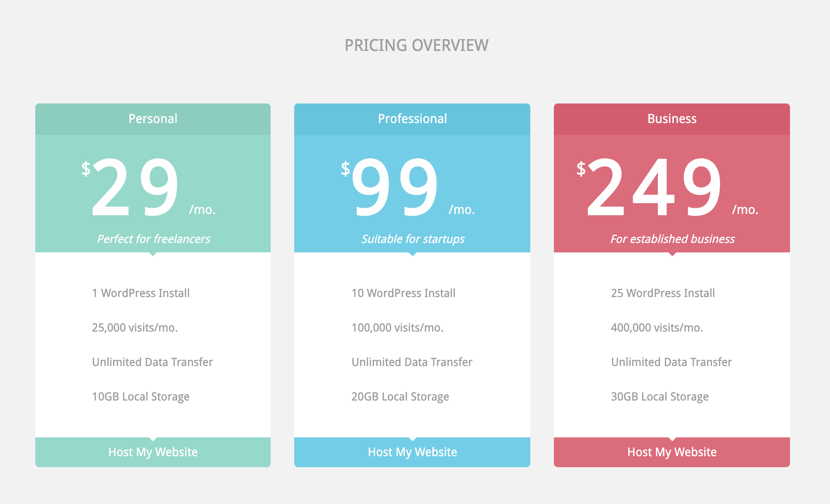Click the Pricing Overview heading
The width and height of the screenshot is (830, 504).
[x=417, y=45]
